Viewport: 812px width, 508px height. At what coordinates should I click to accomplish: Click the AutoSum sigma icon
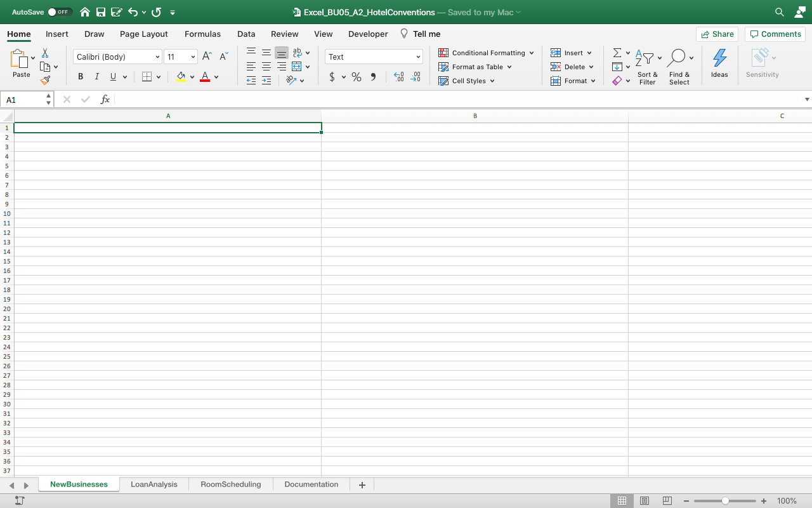(617, 53)
